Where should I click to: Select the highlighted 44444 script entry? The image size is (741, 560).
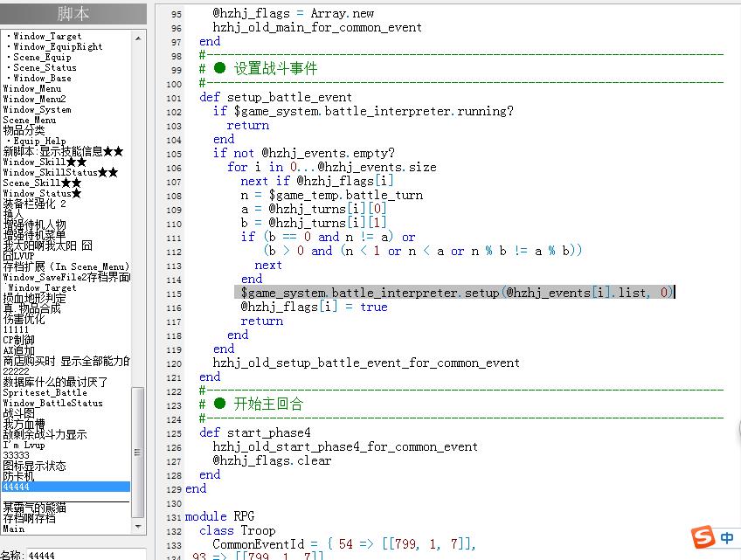tap(66, 487)
